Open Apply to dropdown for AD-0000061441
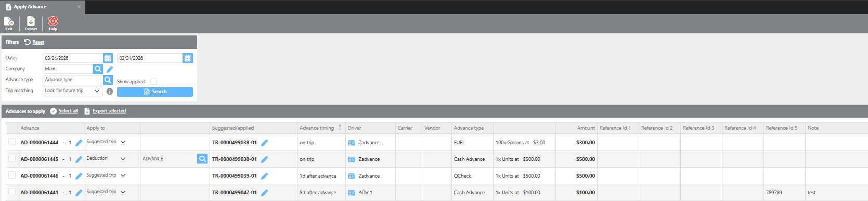 tap(107, 192)
